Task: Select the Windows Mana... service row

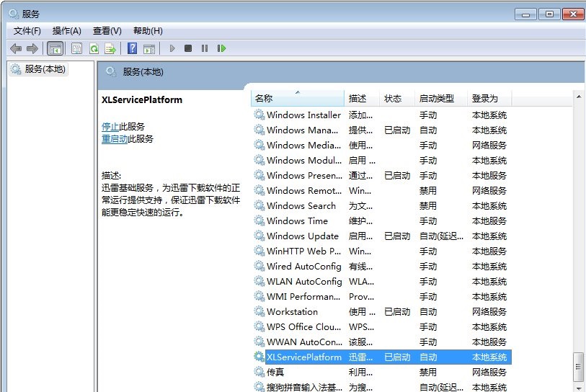Action: click(x=381, y=130)
